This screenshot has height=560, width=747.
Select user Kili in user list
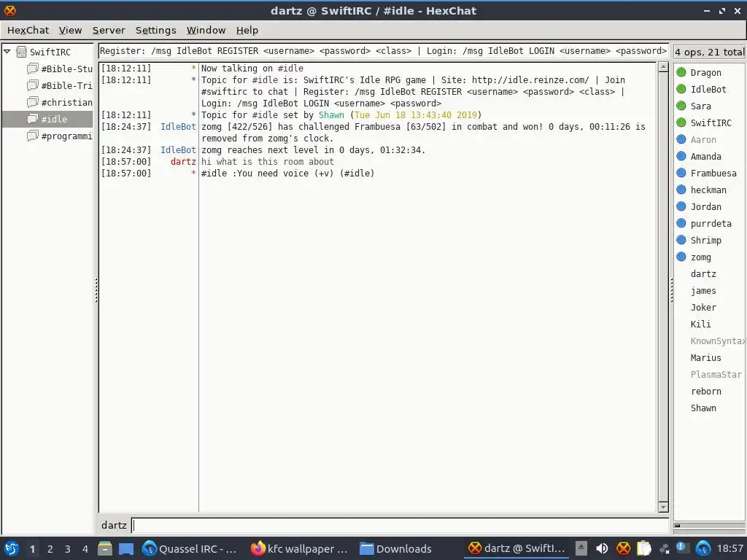click(700, 324)
